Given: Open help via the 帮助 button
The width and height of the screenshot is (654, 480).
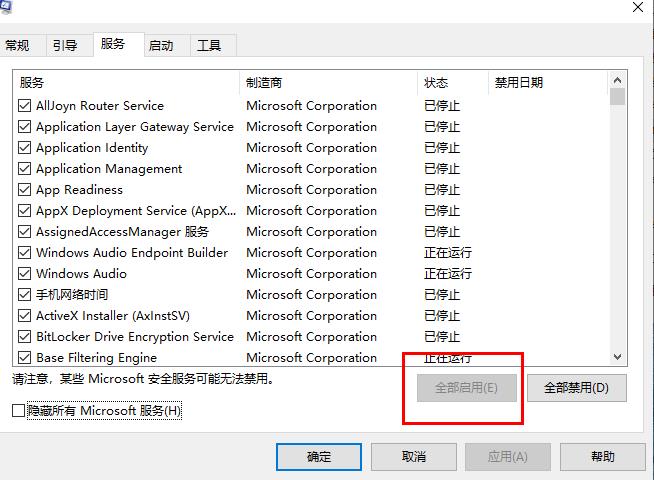Looking at the screenshot, I should pos(603,457).
